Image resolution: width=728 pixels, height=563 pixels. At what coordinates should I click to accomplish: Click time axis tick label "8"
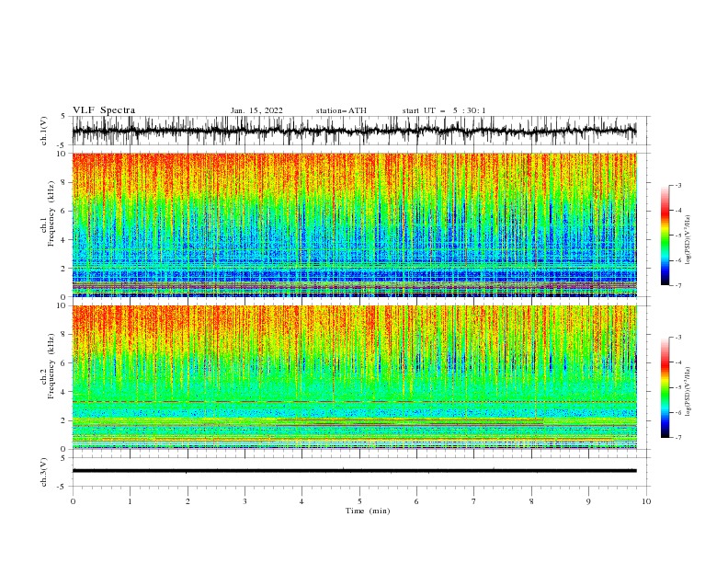(x=531, y=501)
